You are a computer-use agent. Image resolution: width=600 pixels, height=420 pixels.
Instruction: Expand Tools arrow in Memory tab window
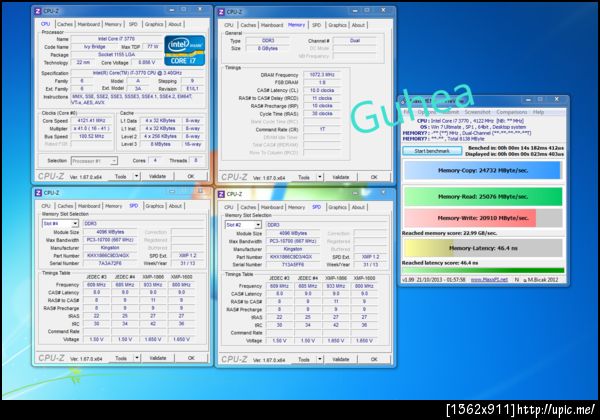(320, 177)
